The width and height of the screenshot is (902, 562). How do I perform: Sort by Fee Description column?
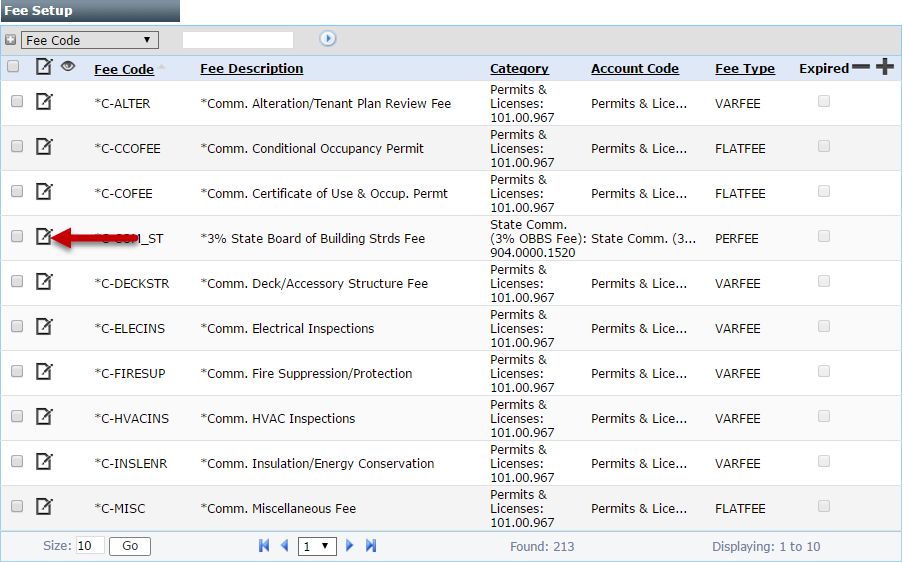pyautogui.click(x=251, y=68)
